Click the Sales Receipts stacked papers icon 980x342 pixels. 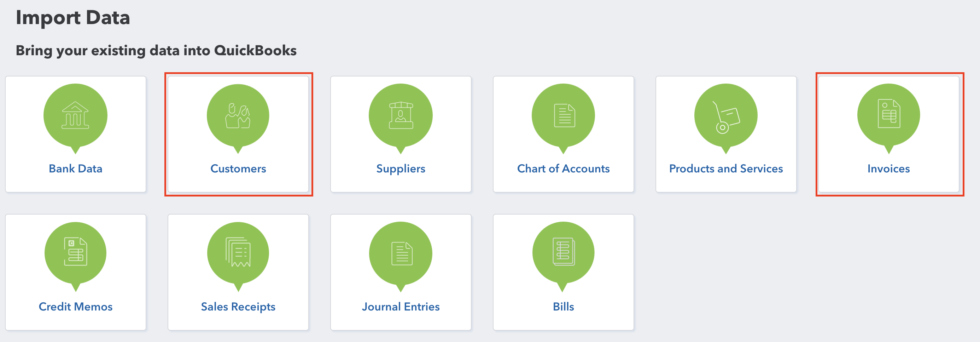tap(238, 252)
